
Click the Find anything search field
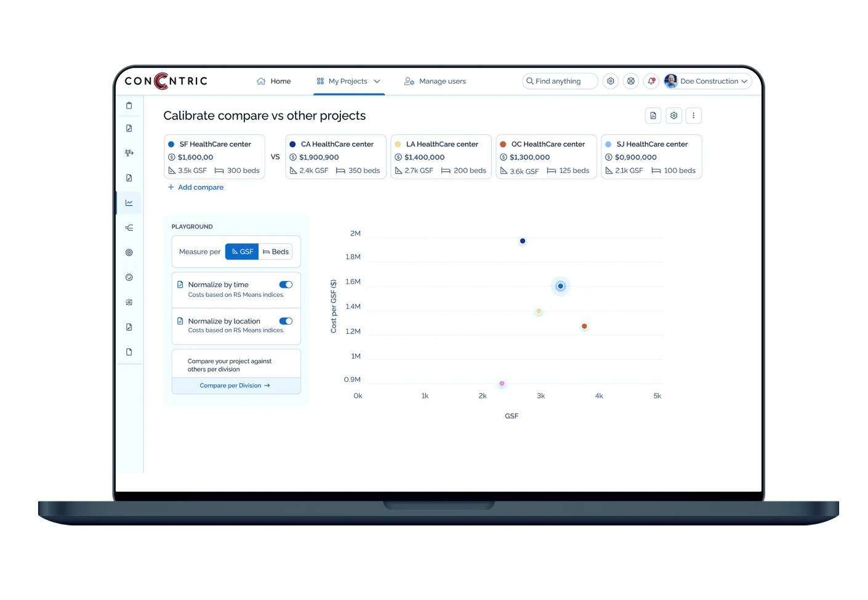tap(560, 81)
